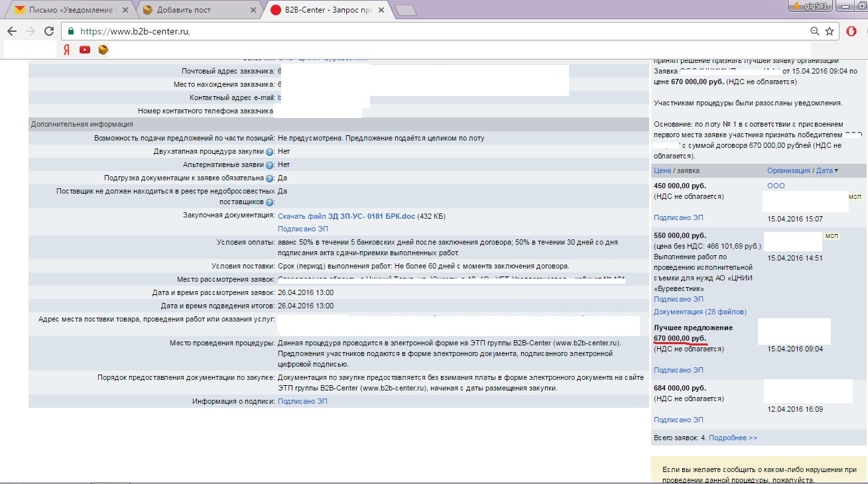Sort bids by Дата column with arrow
This screenshot has width=868, height=484.
coord(827,170)
